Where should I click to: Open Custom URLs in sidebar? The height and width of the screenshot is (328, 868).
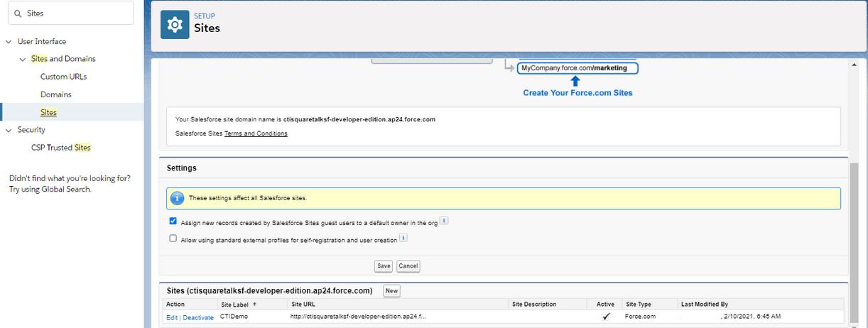pos(63,77)
